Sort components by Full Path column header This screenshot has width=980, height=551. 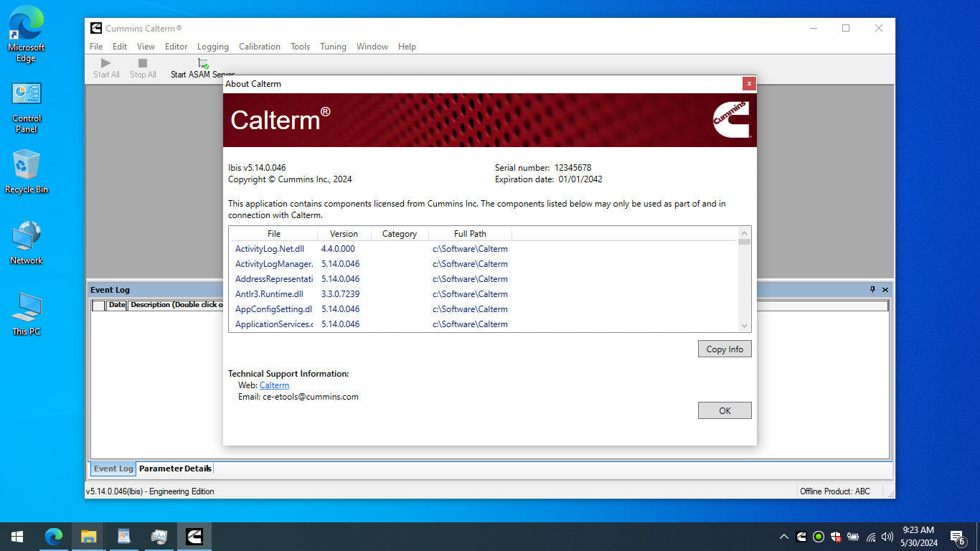click(x=470, y=234)
